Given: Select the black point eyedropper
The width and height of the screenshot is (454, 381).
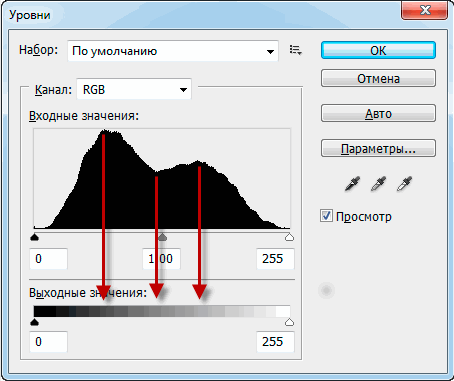Looking at the screenshot, I should coord(352,184).
